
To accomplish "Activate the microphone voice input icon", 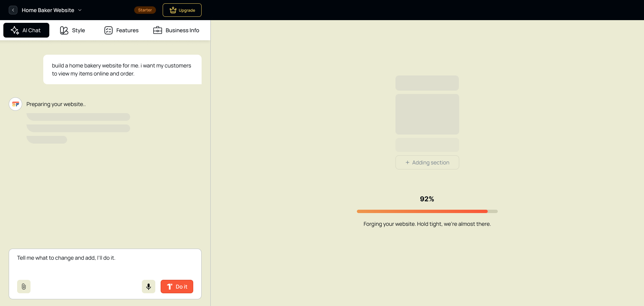I will coord(148,286).
